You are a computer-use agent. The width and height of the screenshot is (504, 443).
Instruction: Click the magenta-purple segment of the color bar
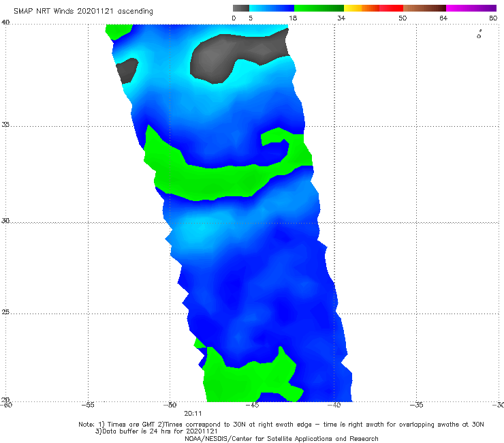(471, 8)
